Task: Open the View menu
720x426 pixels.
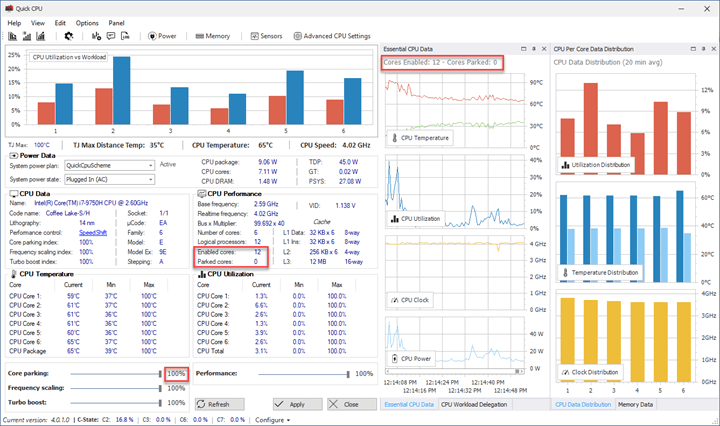Action: [38, 23]
